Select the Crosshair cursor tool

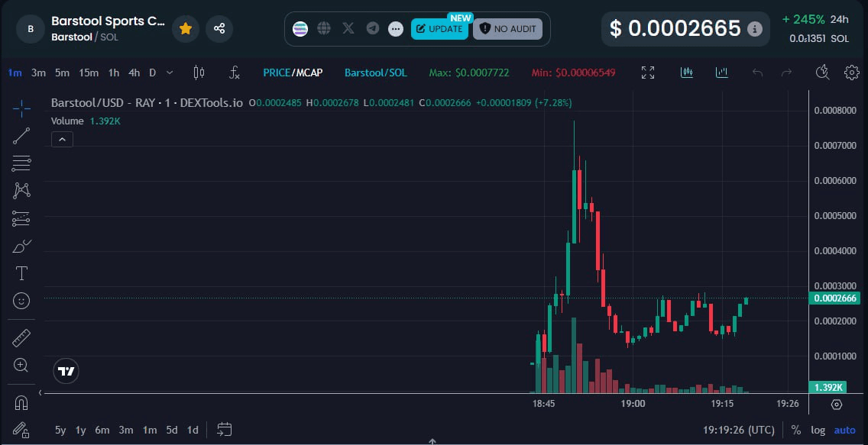[x=21, y=109]
